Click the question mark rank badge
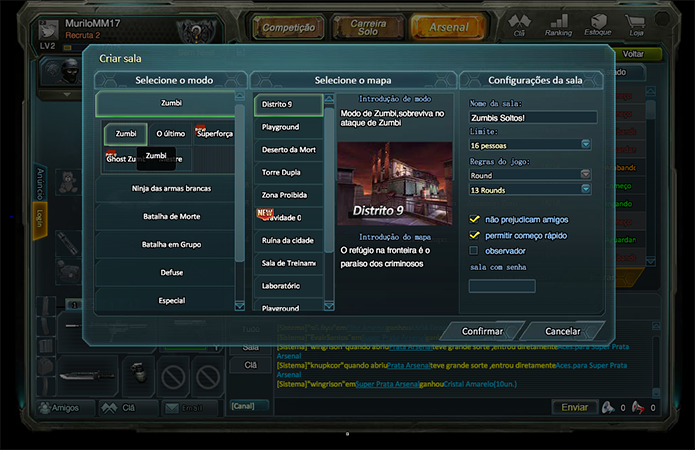 196,31
